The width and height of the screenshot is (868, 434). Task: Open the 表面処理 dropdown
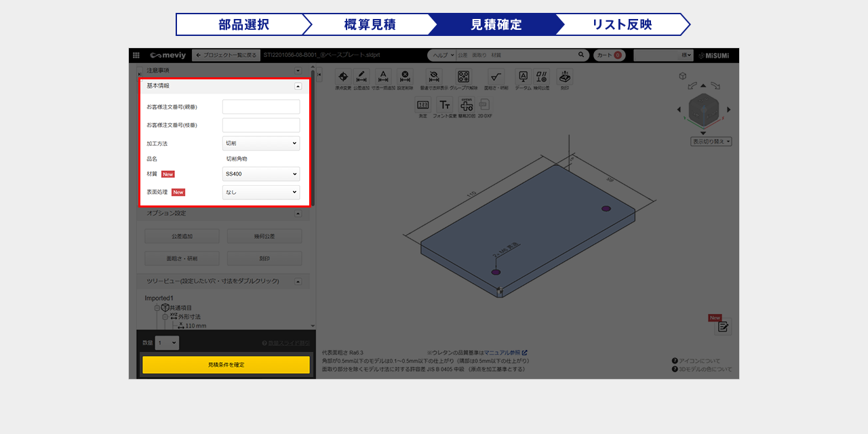[x=261, y=193]
